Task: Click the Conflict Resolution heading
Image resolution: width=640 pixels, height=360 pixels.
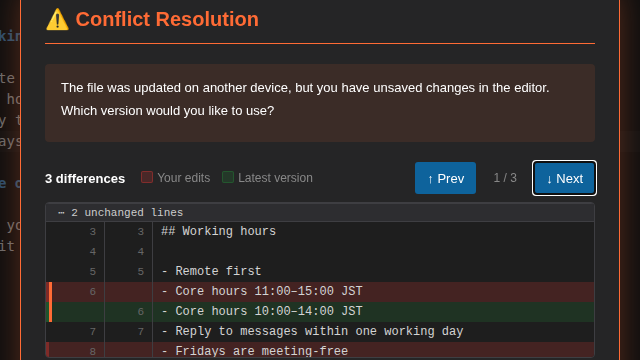Action: point(167,20)
